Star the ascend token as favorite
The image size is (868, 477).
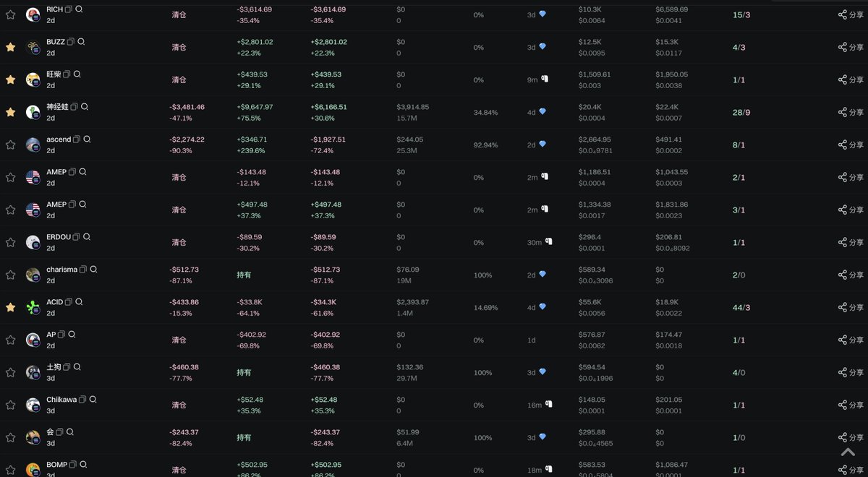[x=10, y=145]
